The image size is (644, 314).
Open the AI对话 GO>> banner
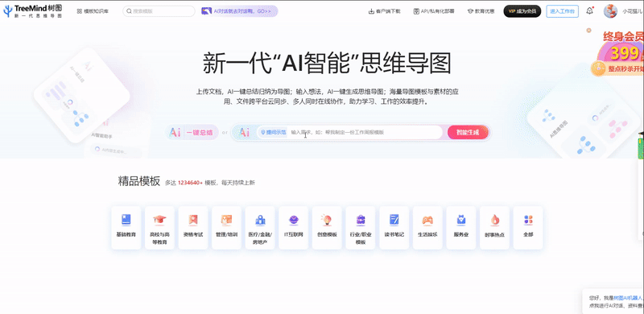click(x=239, y=11)
